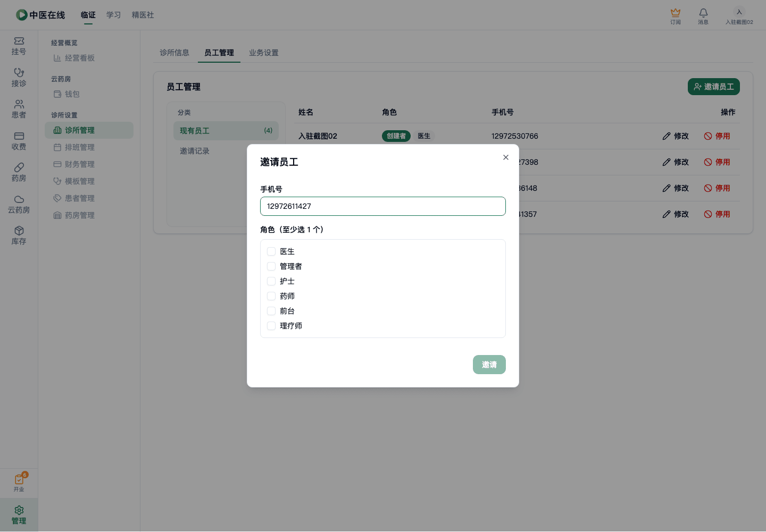Open the 库存 inventory box icon
Viewport: 766px width, 532px height.
pyautogui.click(x=19, y=236)
